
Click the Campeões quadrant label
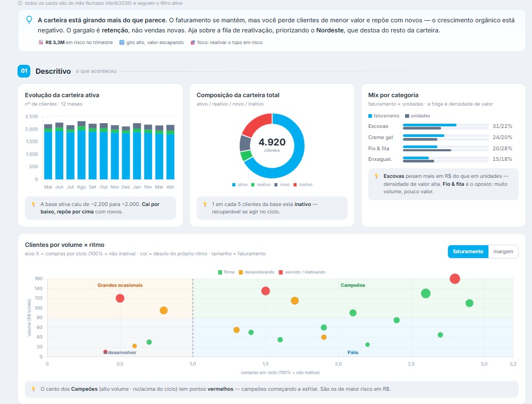pos(353,285)
